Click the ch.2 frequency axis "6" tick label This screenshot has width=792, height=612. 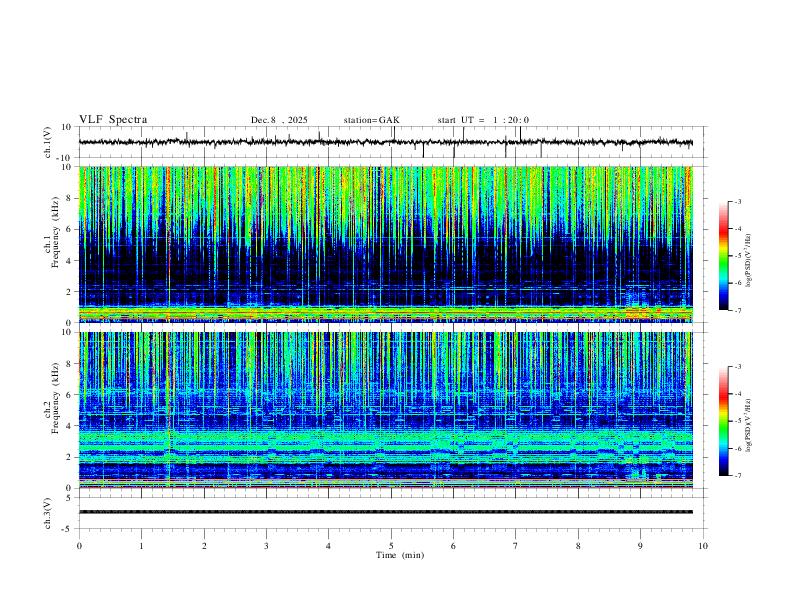click(x=70, y=395)
